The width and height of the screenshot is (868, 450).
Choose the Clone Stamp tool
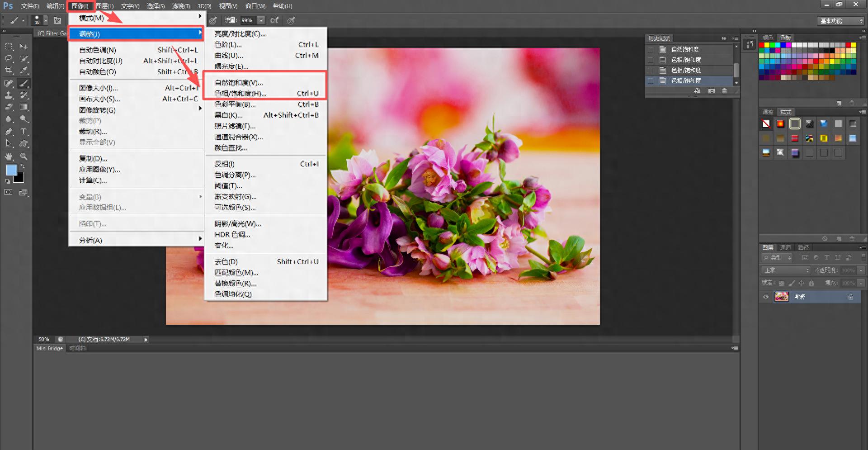click(9, 95)
